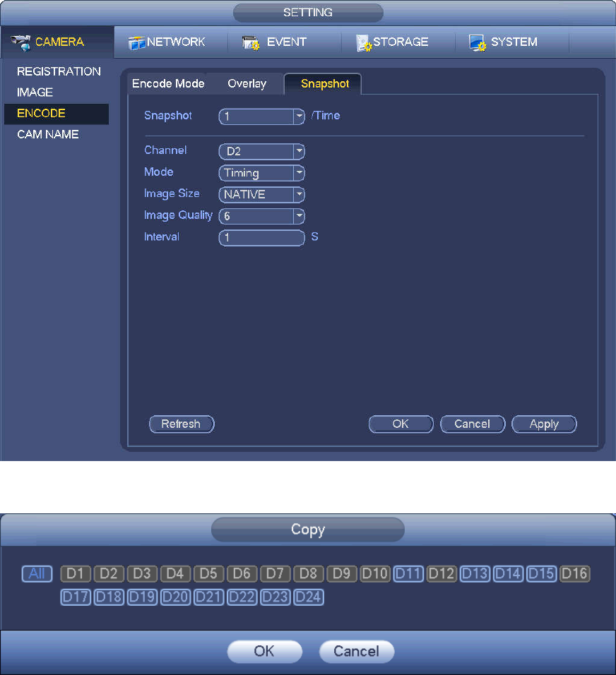Open the SYSTEM tab label
616x675 pixels.
[514, 42]
